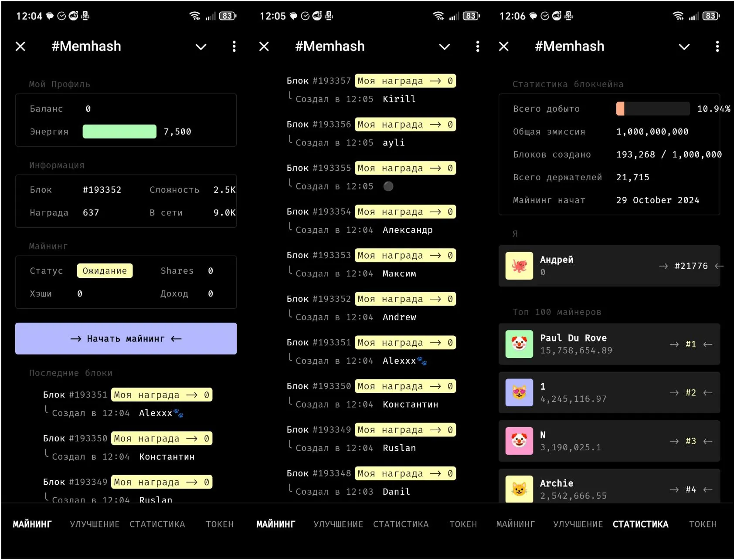The image size is (737, 560).
Task: Tap the battery indicator on the 12:04 status bar
Action: click(x=227, y=16)
